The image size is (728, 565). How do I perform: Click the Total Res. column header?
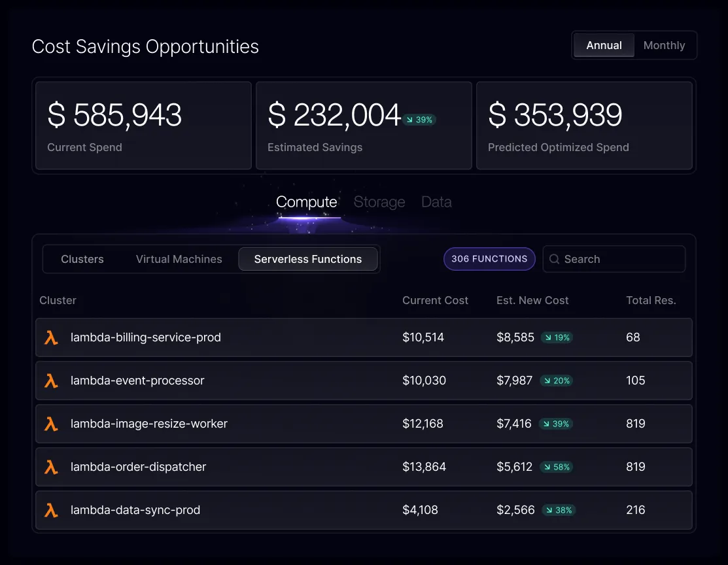(651, 300)
